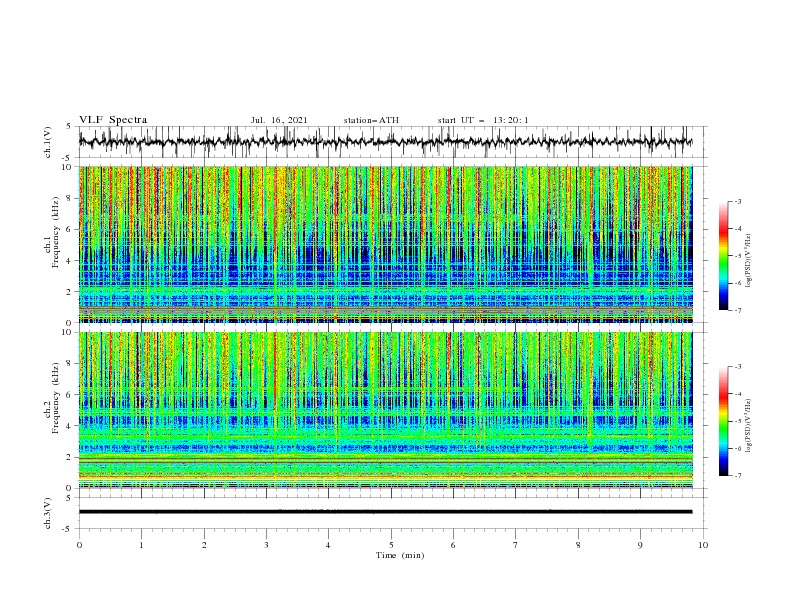
Task: Click the "6" tick on the time axis
Action: click(453, 545)
